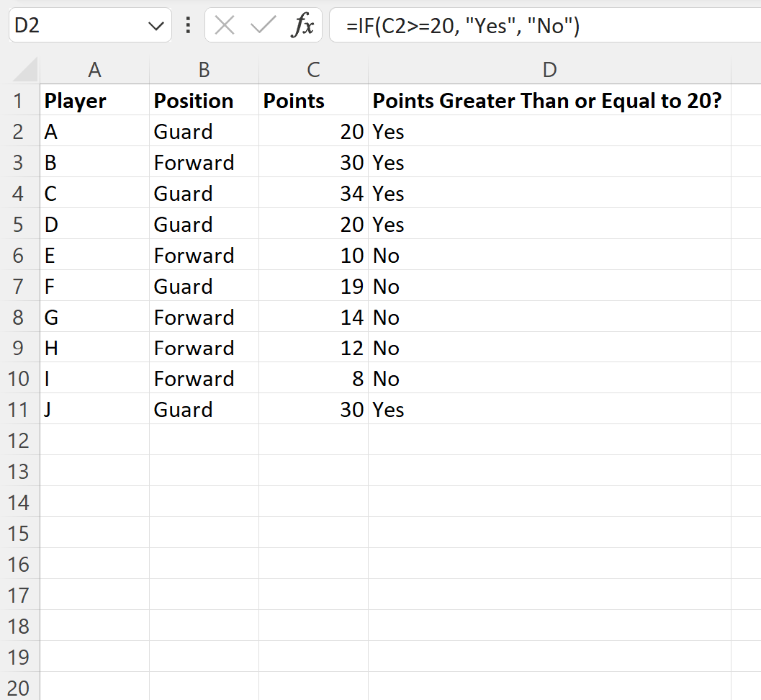Select the Player header cell
The height and width of the screenshot is (700, 761).
[x=94, y=100]
